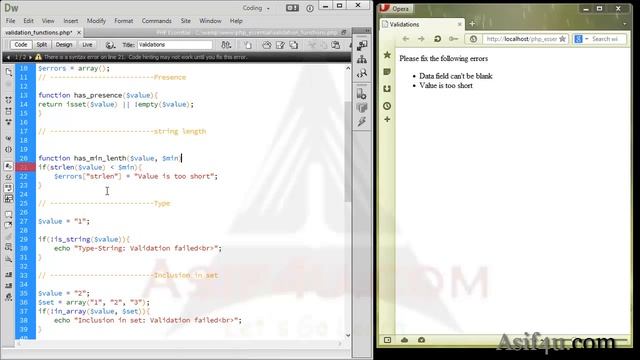Open Notes panel in Opera sidebar

pos(387,72)
